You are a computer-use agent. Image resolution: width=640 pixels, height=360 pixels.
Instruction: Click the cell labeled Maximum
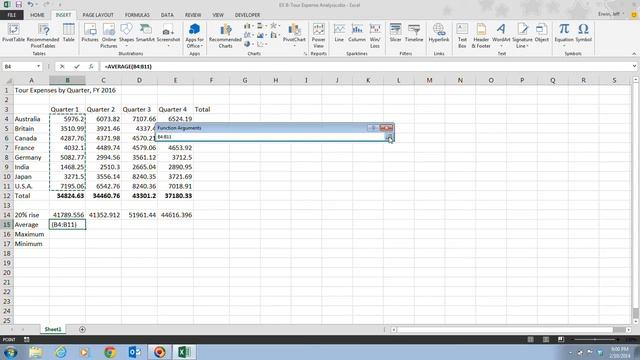click(x=31, y=234)
